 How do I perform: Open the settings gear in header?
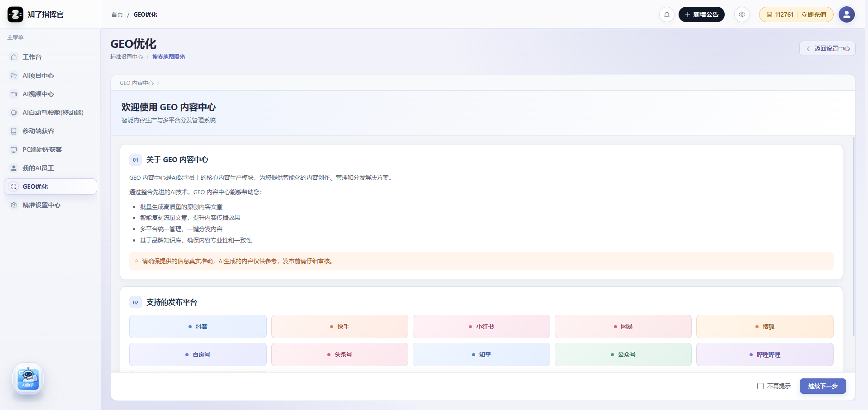tap(742, 14)
